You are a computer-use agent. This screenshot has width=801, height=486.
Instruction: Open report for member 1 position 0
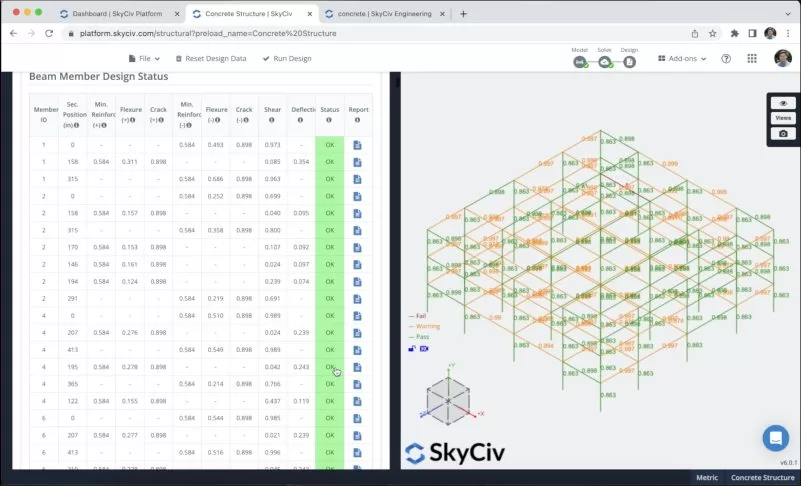(357, 145)
